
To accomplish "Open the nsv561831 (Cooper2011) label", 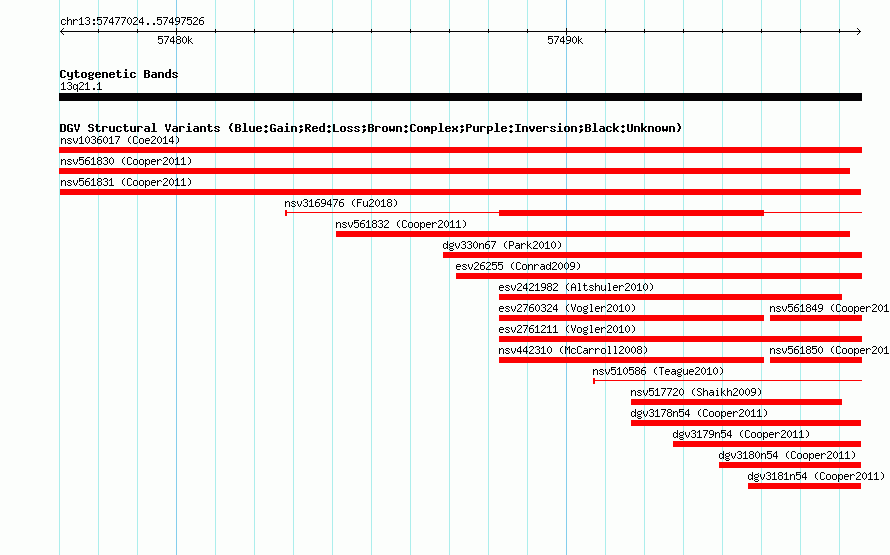I will [126, 182].
